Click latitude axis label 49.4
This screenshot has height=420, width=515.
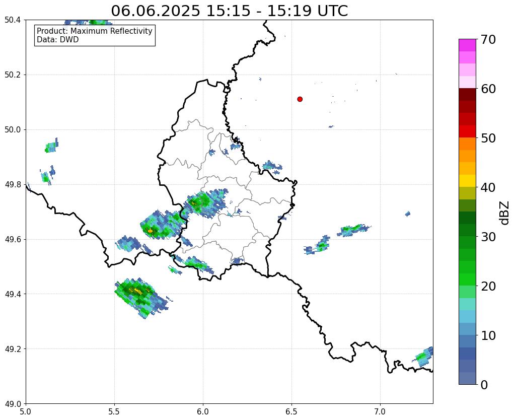(13, 294)
